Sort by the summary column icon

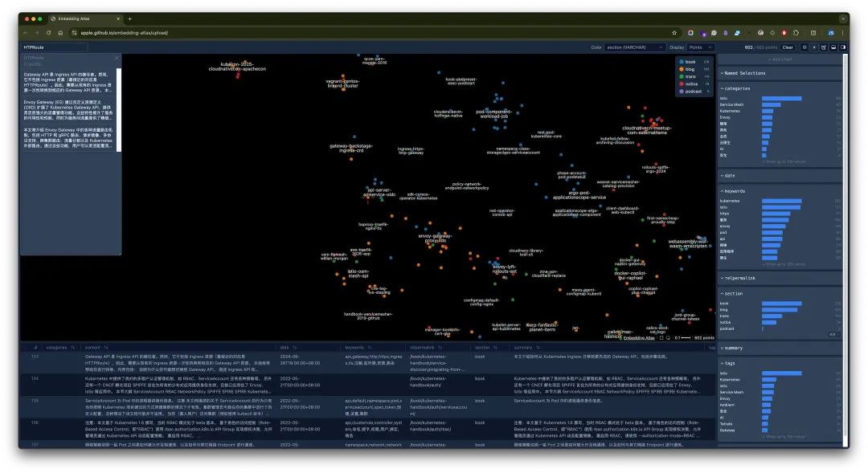tap(538, 348)
